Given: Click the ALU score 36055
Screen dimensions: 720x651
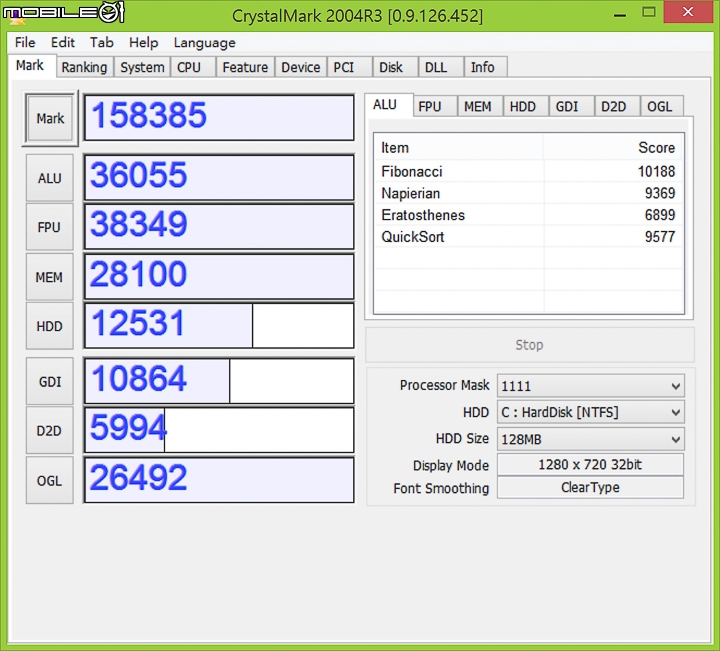Looking at the screenshot, I should tap(219, 178).
